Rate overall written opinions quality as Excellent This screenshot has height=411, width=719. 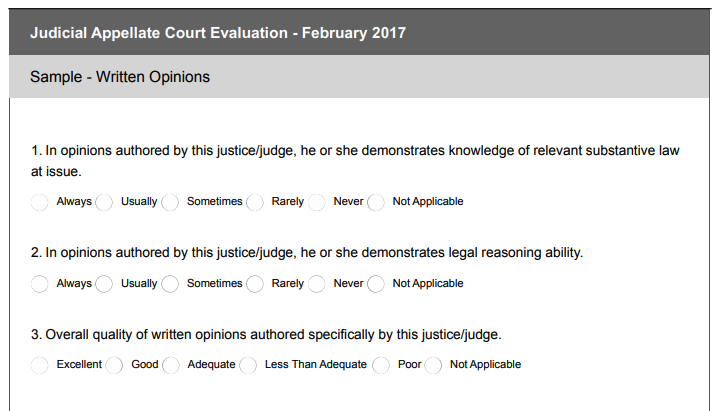pos(39,366)
